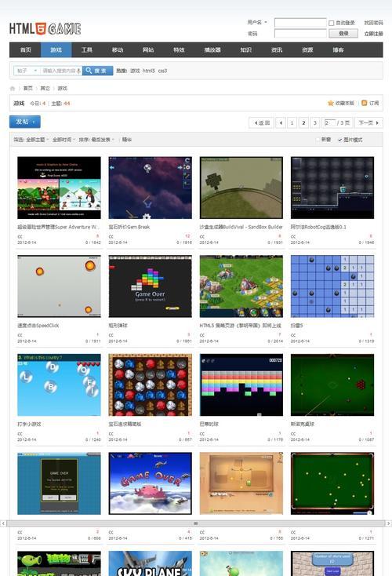Open the 发帖 new post dropdown button
This screenshot has height=576, width=392.
pyautogui.click(x=25, y=122)
